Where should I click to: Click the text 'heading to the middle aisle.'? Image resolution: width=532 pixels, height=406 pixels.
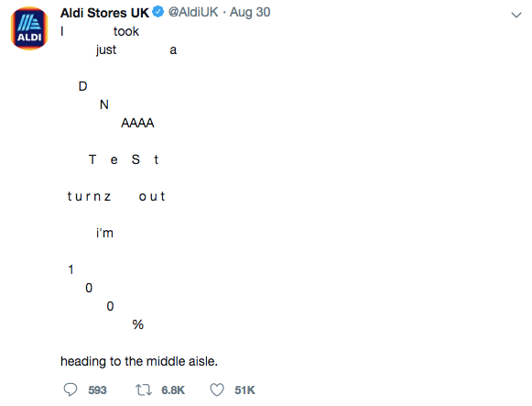(x=139, y=361)
